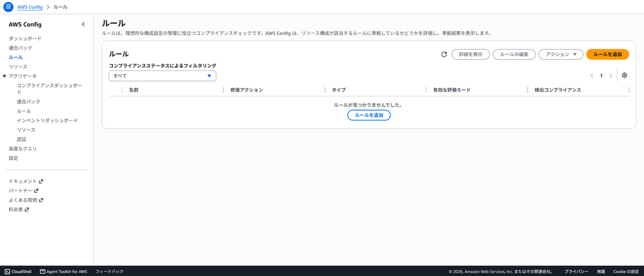Select top-level リソース in sidebar
Viewport: 644px width, 276px height.
18,67
